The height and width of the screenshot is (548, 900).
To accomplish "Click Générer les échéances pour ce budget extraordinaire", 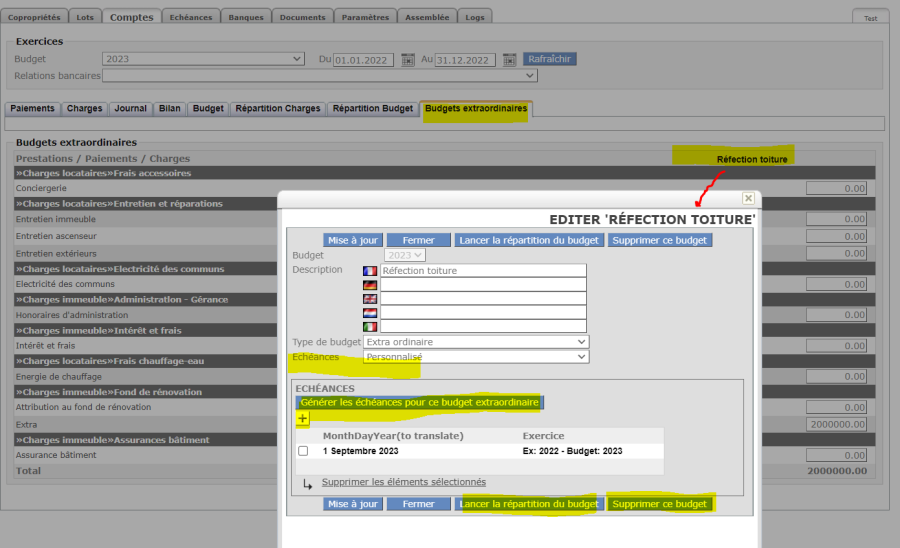I will coord(419,402).
